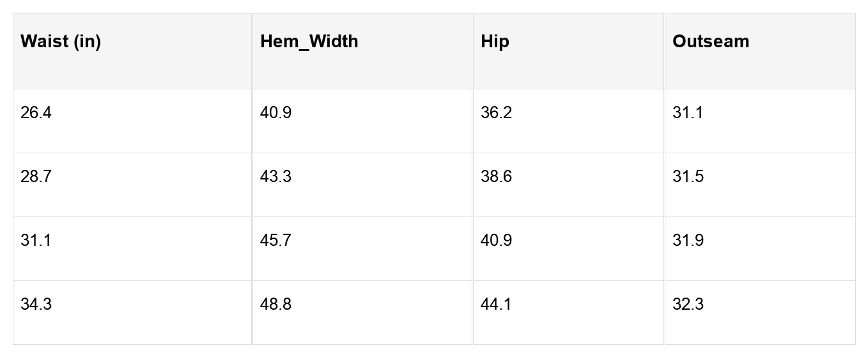
Task: Select the 31.1 value under Outseam
Action: coord(688,113)
